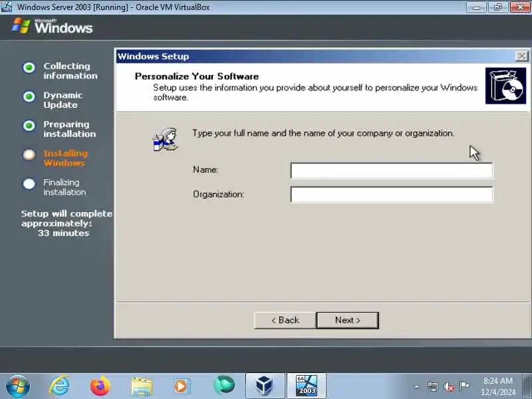Launch Firefox from the taskbar

tap(100, 386)
